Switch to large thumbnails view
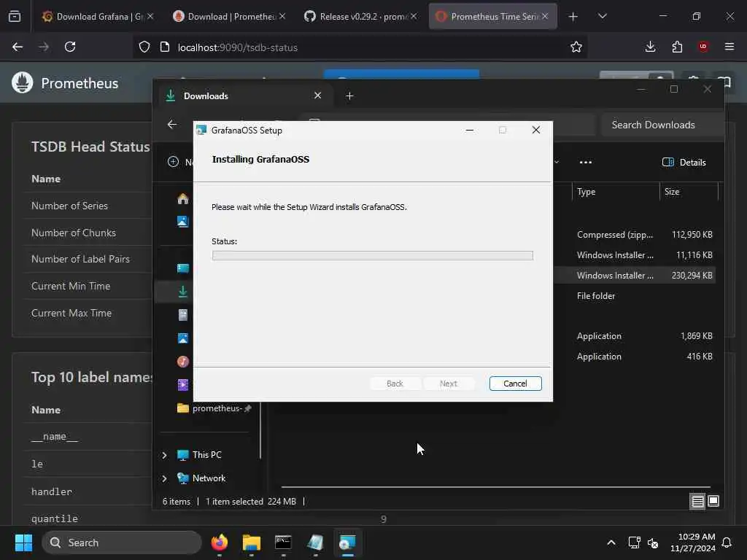Screen dimensions: 747x560 coord(713,501)
